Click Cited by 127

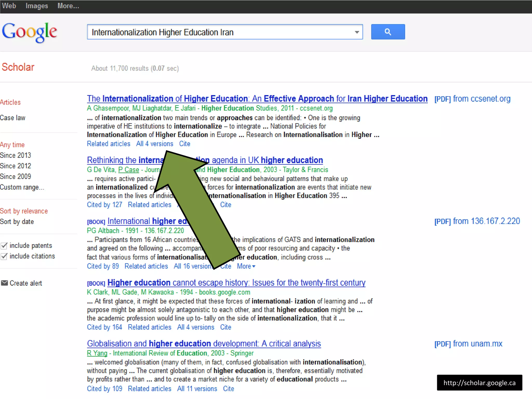pyautogui.click(x=104, y=205)
